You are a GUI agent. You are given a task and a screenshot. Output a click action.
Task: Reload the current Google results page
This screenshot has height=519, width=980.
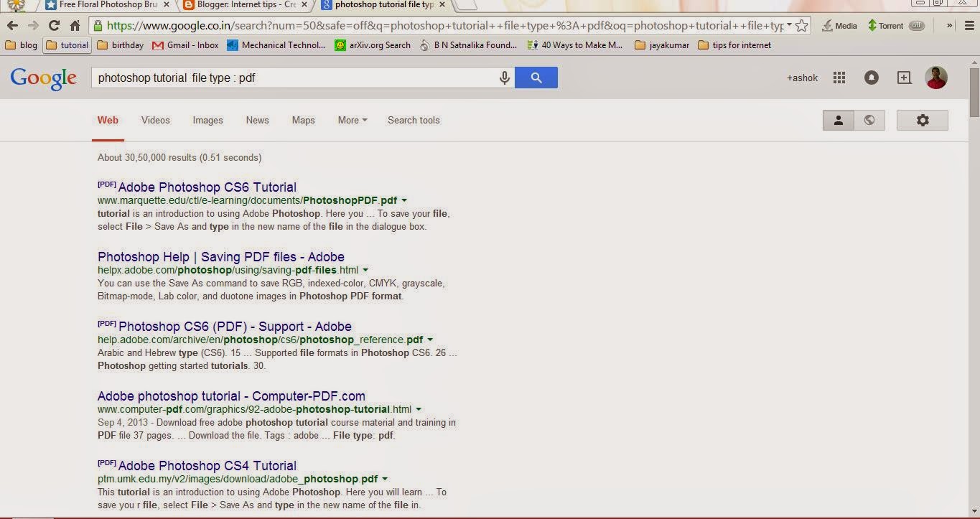(54, 26)
